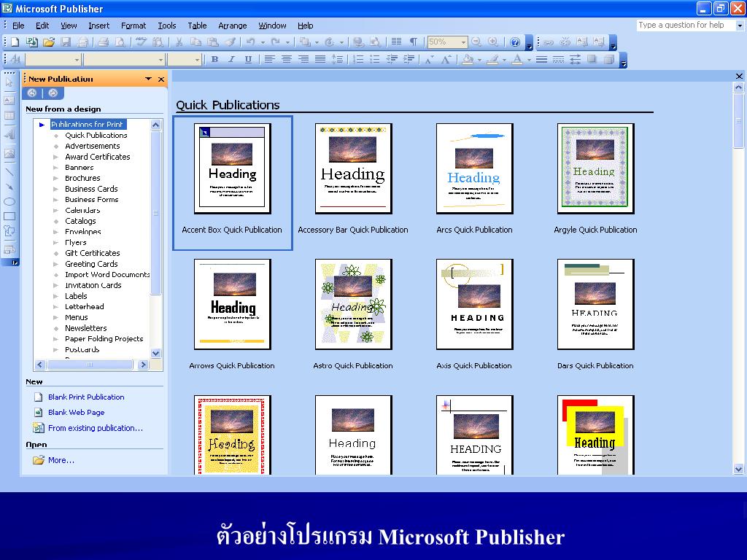Click the Open folder toolbar icon
Screen dimensions: 747x560
point(48,42)
